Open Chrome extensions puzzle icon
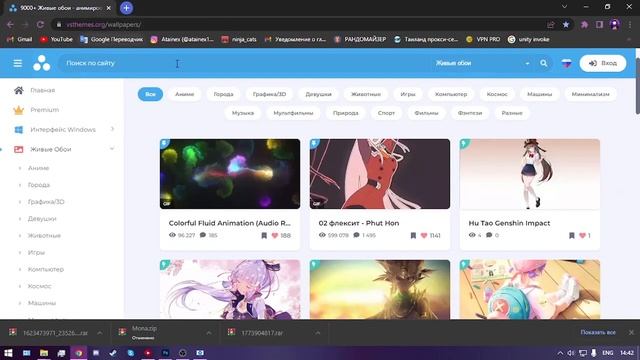Image resolution: width=640 pixels, height=360 pixels. pyautogui.click(x=584, y=24)
